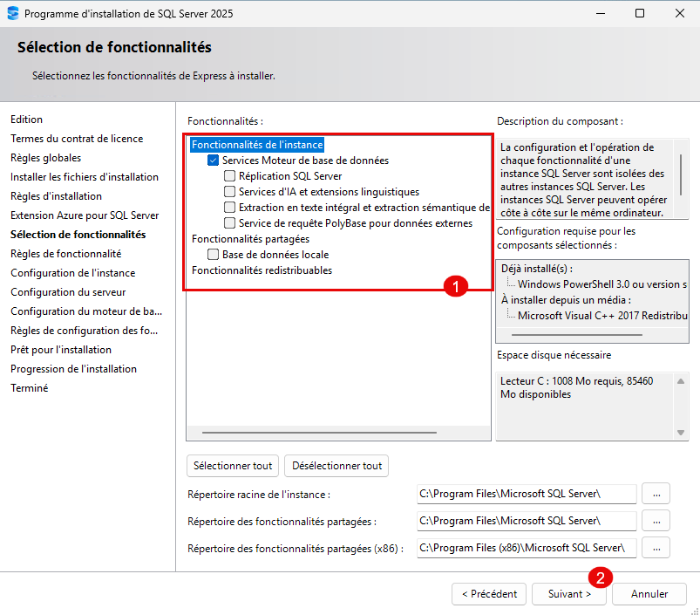Open Règles de configuration des fo... step
This screenshot has width=700, height=615.
click(85, 331)
